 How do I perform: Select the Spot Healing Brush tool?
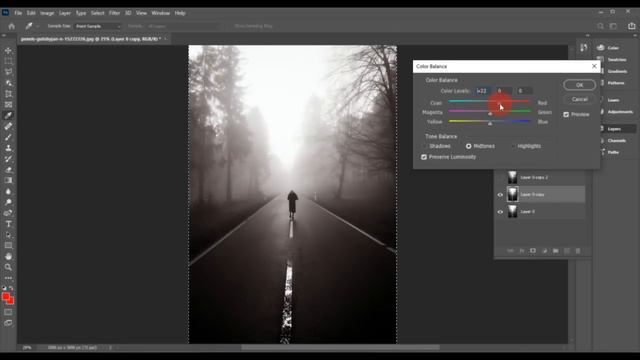point(8,127)
